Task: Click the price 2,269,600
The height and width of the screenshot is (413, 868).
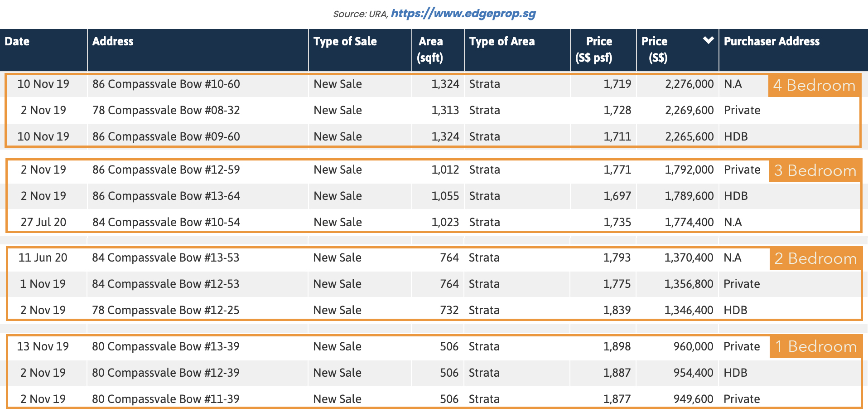Action: pyautogui.click(x=689, y=110)
